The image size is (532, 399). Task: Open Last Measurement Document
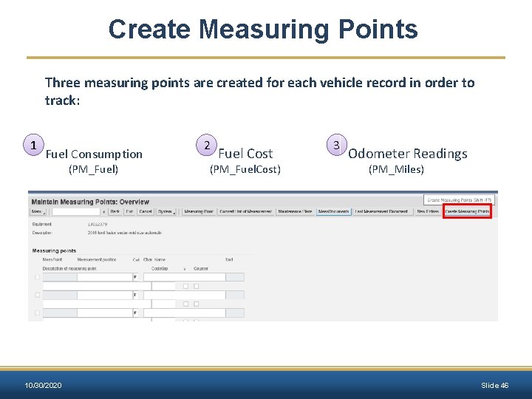381,212
